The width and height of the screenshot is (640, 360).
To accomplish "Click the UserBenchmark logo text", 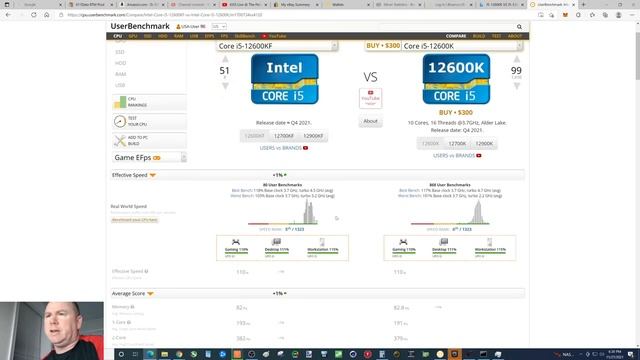I will point(140,26).
